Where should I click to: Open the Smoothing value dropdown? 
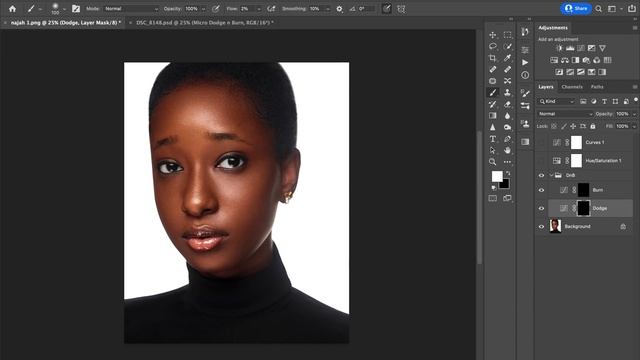(327, 9)
